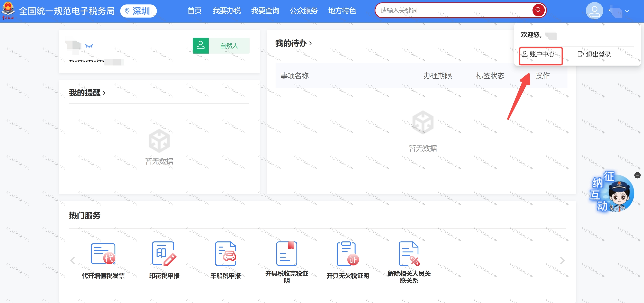Click the 热门服务 section heading
644x303 pixels.
(85, 215)
